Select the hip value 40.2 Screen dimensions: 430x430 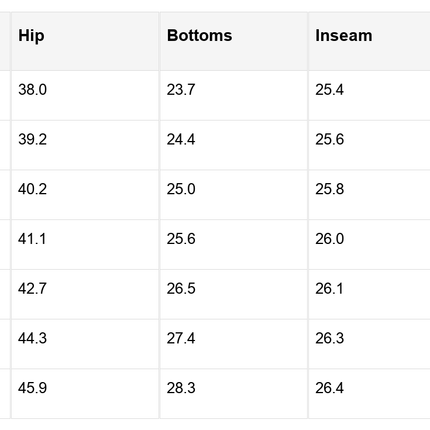click(32, 189)
